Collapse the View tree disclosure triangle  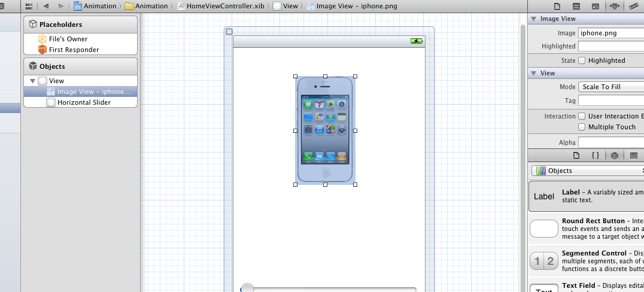[32, 81]
